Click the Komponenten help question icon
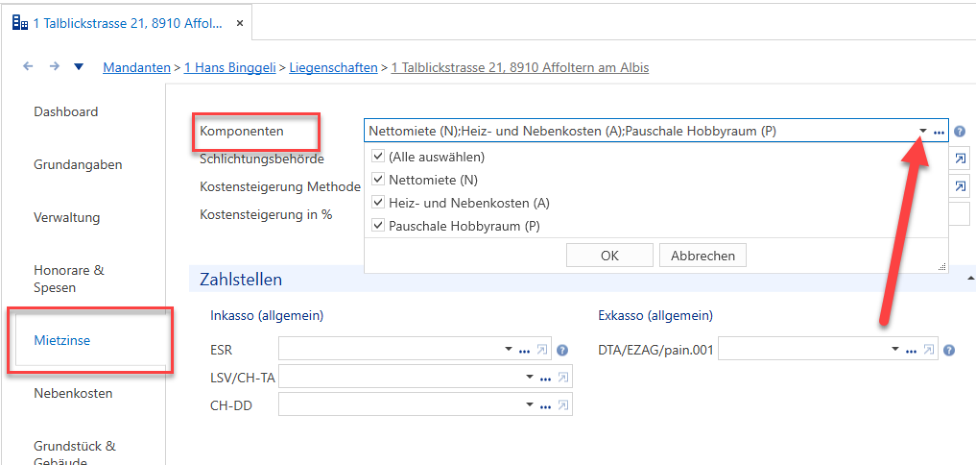The image size is (976, 465). [959, 132]
